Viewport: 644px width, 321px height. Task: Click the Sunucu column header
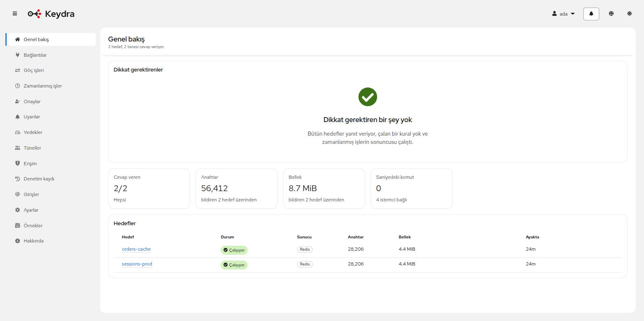304,237
